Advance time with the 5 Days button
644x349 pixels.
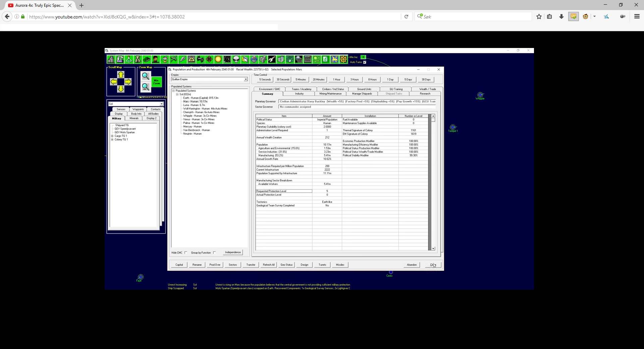pyautogui.click(x=408, y=80)
